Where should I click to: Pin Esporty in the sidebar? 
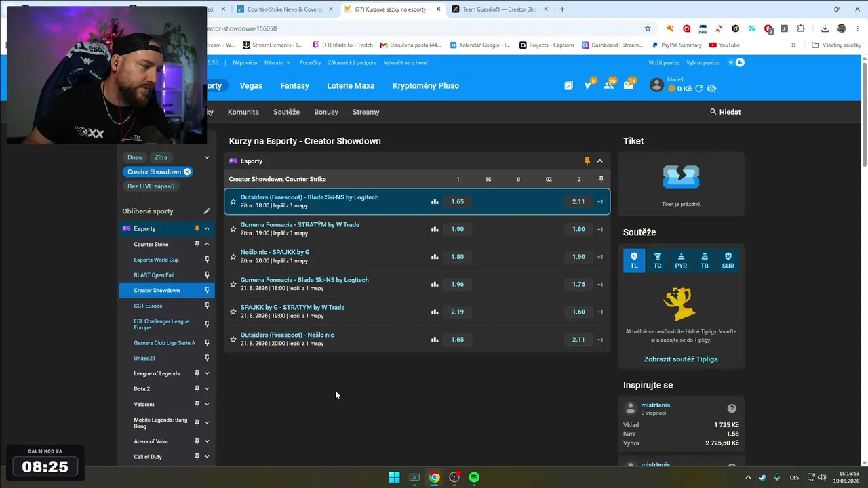tap(197, 229)
